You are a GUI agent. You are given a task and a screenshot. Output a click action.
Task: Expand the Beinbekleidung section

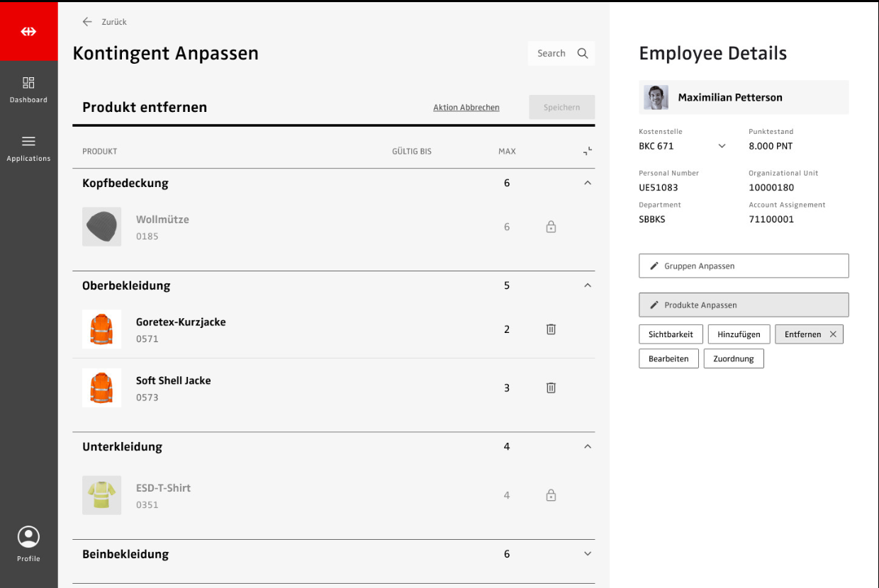point(587,554)
